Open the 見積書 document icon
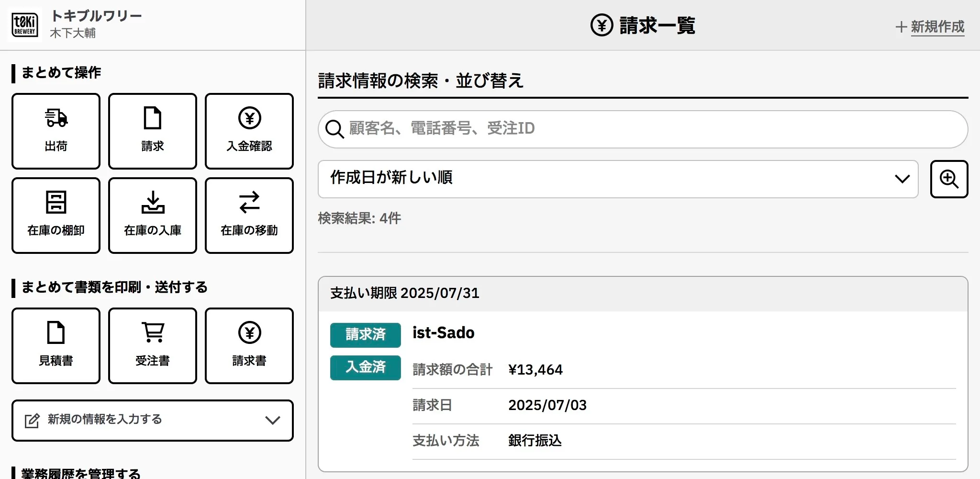 [x=56, y=332]
